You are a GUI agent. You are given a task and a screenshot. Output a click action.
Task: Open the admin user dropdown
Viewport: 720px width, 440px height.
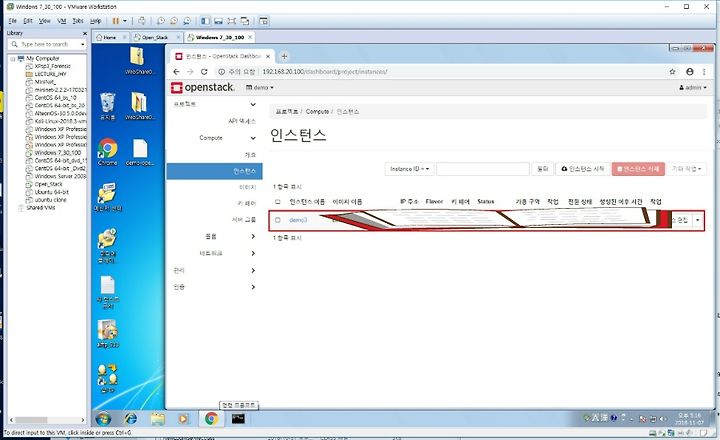(x=693, y=87)
